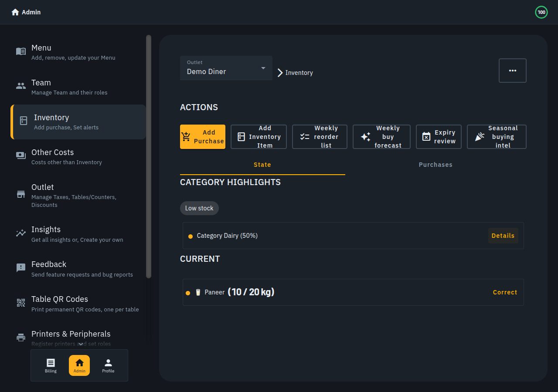Open Other Costs in sidebar

tap(78, 157)
